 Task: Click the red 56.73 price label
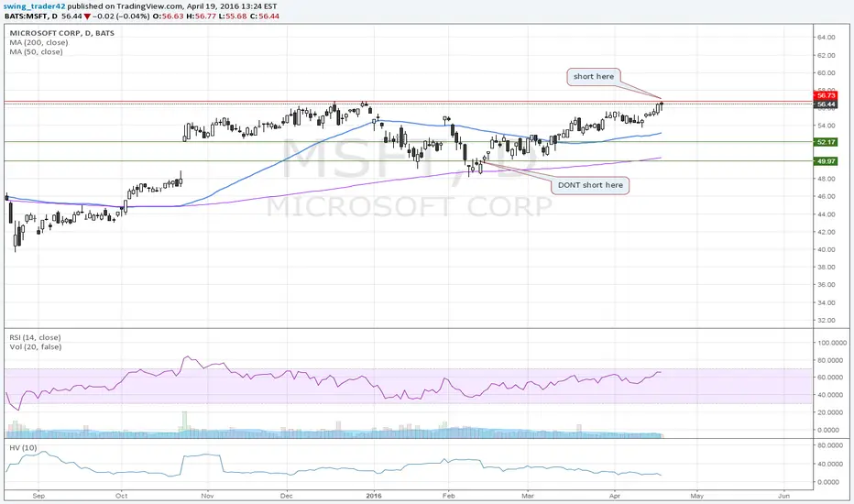(x=826, y=95)
